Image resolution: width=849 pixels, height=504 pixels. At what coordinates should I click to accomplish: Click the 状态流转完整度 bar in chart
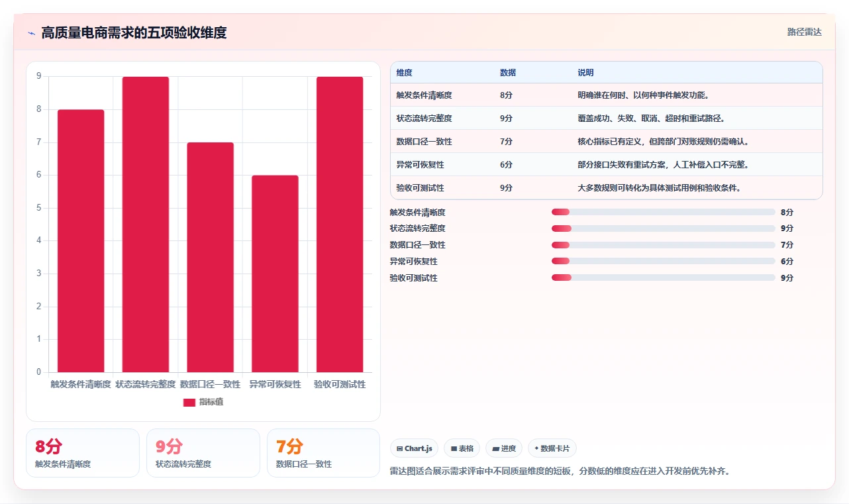146,225
